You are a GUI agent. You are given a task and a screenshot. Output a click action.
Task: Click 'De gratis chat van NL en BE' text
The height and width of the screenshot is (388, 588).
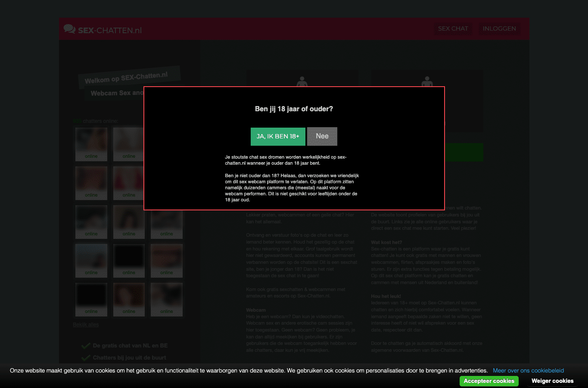pyautogui.click(x=130, y=346)
